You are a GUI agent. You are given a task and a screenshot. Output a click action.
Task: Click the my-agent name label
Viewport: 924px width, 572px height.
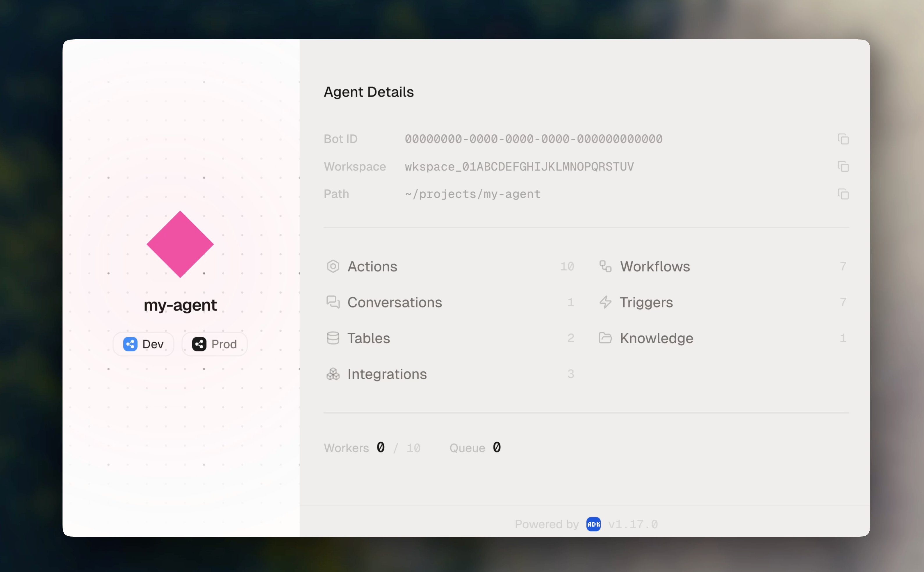pos(180,305)
